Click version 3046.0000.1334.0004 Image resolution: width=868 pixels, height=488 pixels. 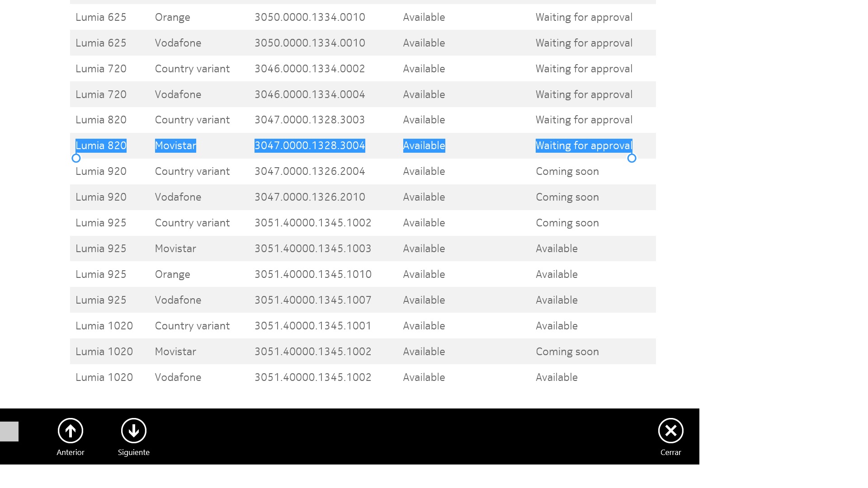click(310, 94)
